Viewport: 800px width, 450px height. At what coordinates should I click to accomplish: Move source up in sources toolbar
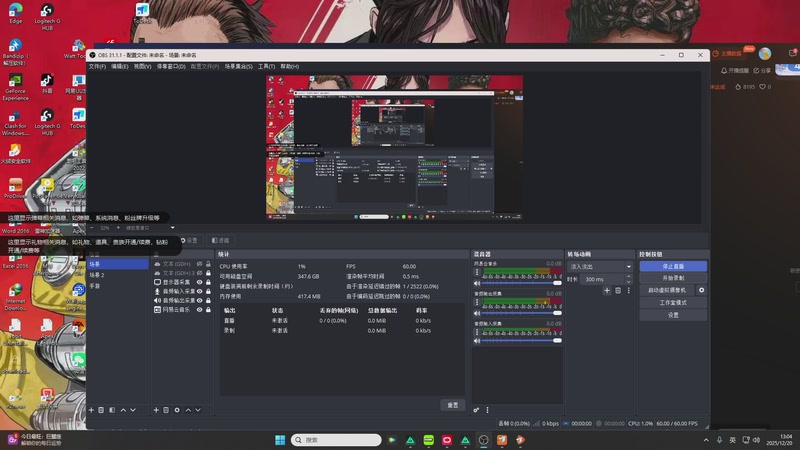[x=188, y=410]
